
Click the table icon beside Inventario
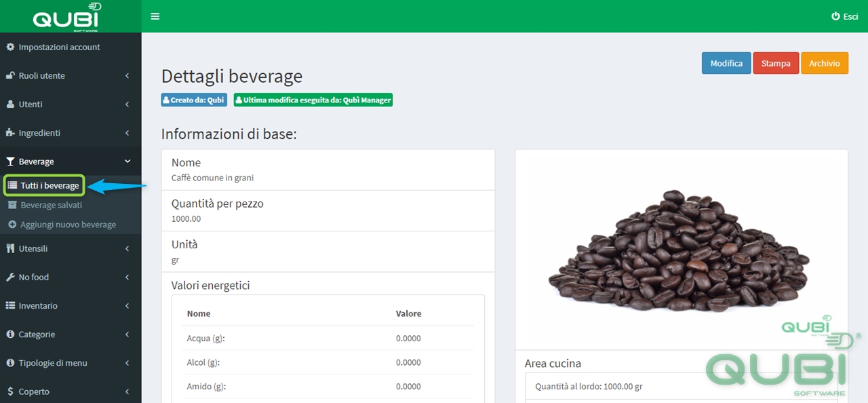click(10, 305)
